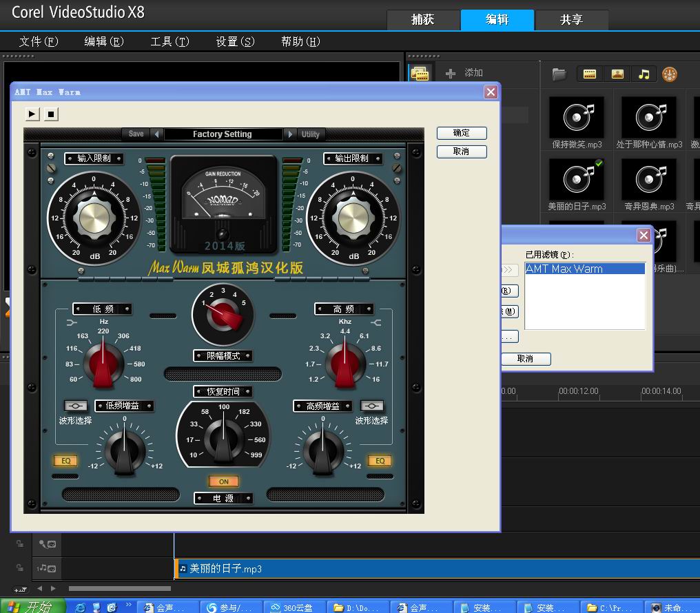The width and height of the screenshot is (700, 613).
Task: Select AMT Max Warm in applied filters list
Action: [585, 269]
